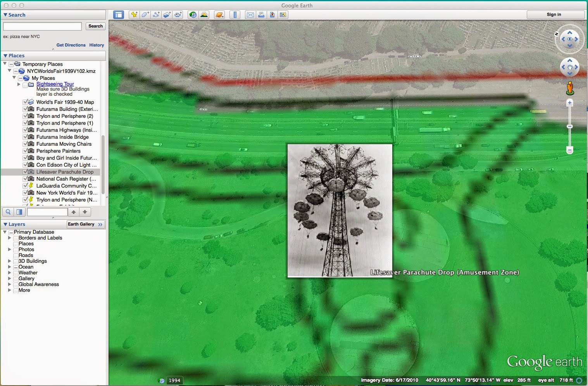588x386 pixels.
Task: Select Global Awareness layer
Action: (x=39, y=284)
